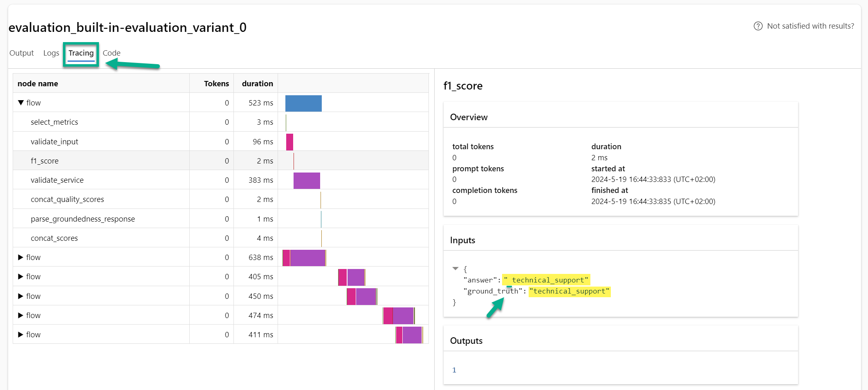The width and height of the screenshot is (868, 390).
Task: Select the parse_groundedness_response node
Action: pos(83,219)
